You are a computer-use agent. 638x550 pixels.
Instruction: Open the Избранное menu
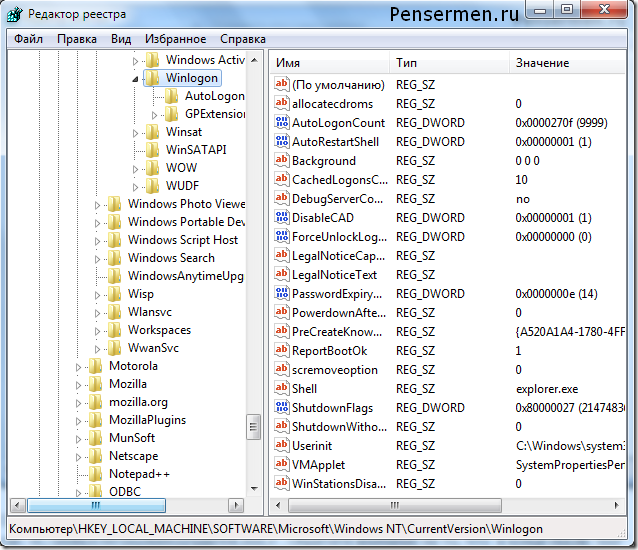[175, 39]
